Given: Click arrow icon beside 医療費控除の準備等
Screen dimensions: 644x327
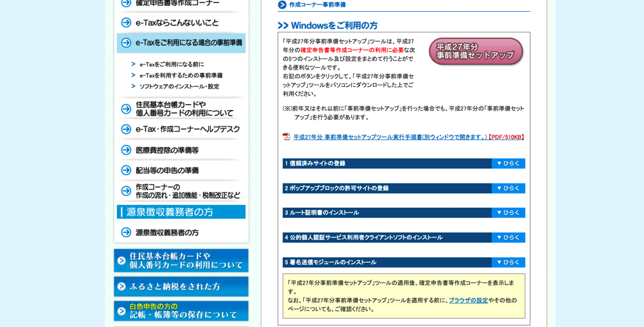Looking at the screenshot, I should point(126,150).
